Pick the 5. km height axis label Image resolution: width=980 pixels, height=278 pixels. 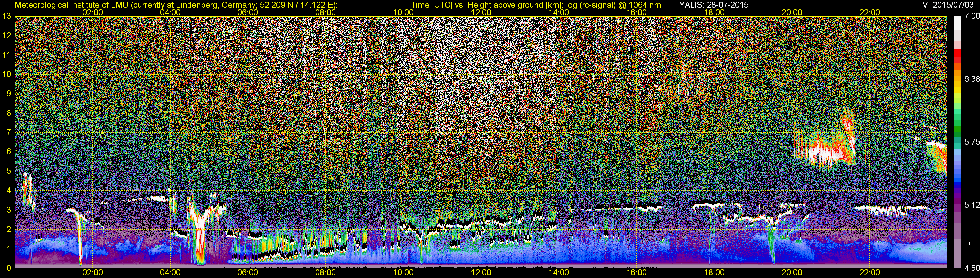9,171
